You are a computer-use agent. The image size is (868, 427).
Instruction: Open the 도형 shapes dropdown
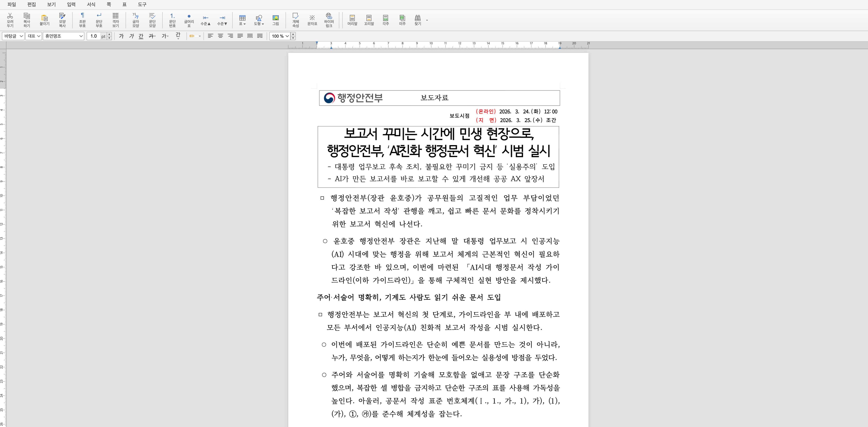pos(259,20)
